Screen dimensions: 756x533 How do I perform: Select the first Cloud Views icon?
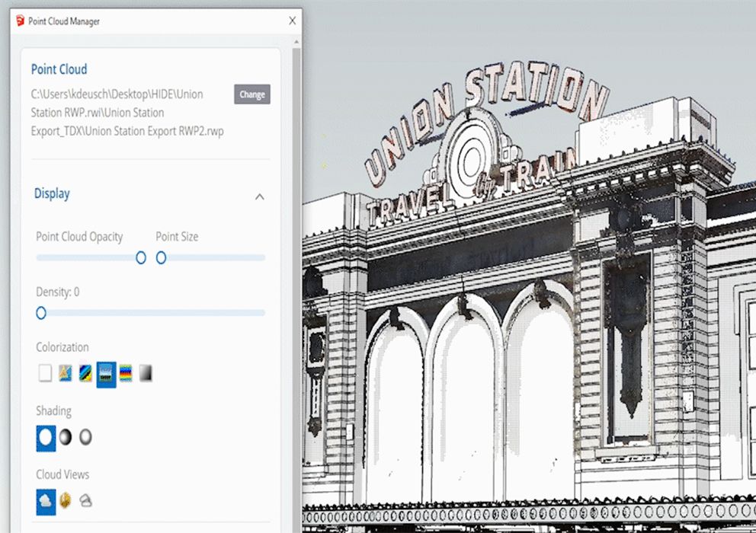click(x=46, y=501)
